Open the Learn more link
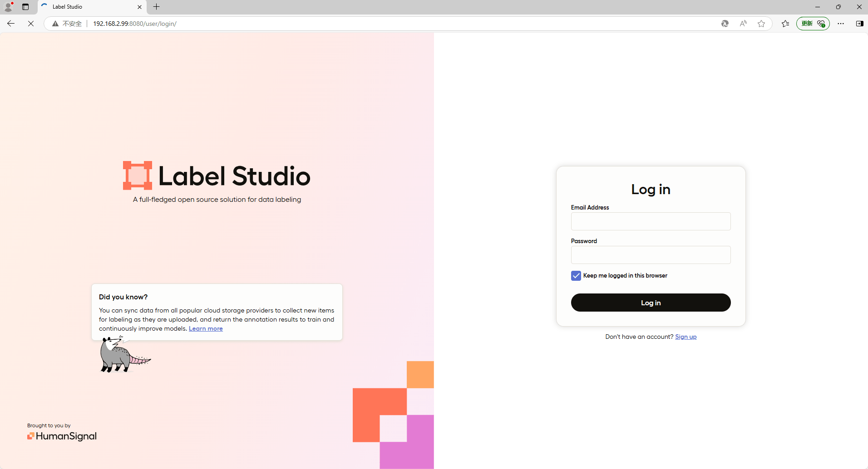Image resolution: width=868 pixels, height=469 pixels. 206,328
